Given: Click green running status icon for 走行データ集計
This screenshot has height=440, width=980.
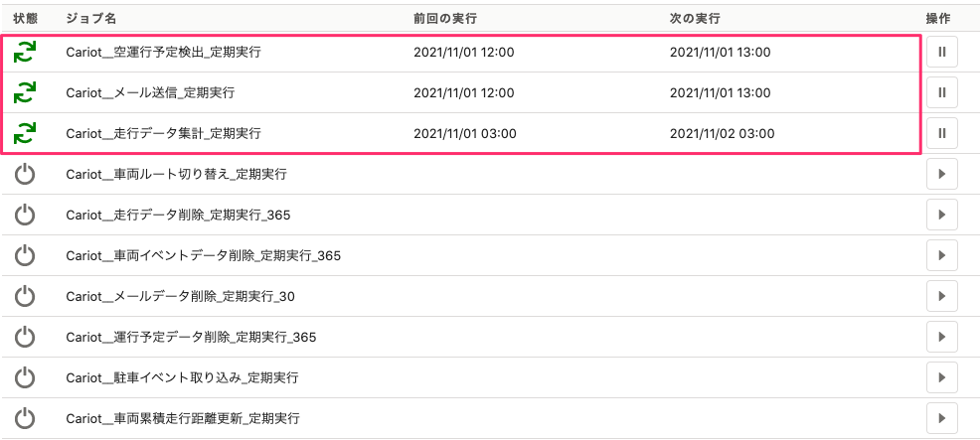Looking at the screenshot, I should (25, 134).
